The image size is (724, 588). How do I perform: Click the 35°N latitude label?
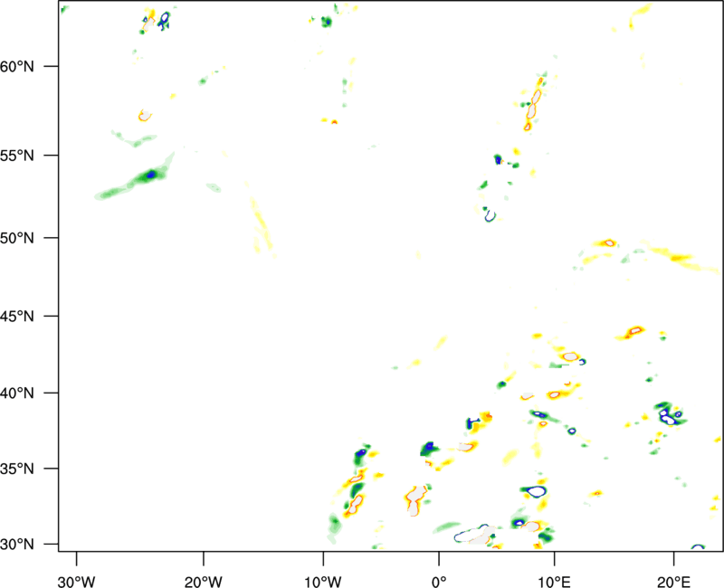tap(17, 469)
